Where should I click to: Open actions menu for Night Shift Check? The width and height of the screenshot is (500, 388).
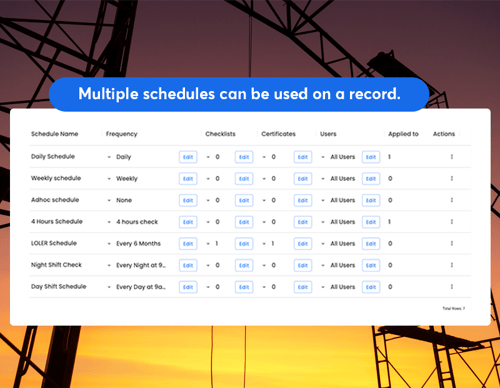(x=452, y=265)
